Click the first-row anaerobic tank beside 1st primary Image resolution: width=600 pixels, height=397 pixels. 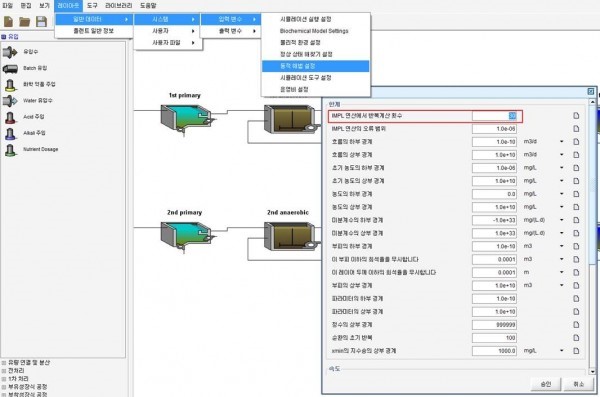point(292,119)
